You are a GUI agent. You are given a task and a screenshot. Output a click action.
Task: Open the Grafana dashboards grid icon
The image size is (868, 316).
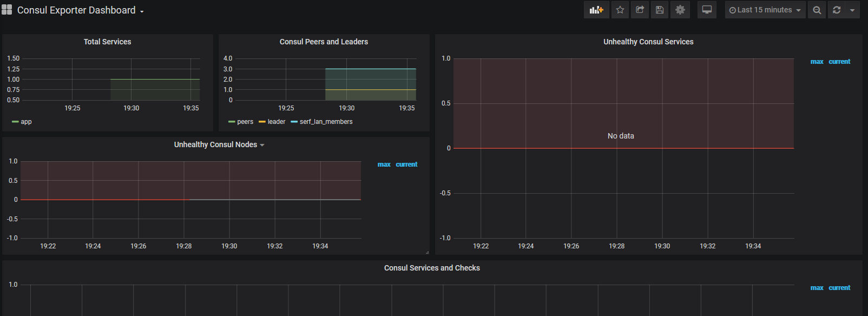6,10
